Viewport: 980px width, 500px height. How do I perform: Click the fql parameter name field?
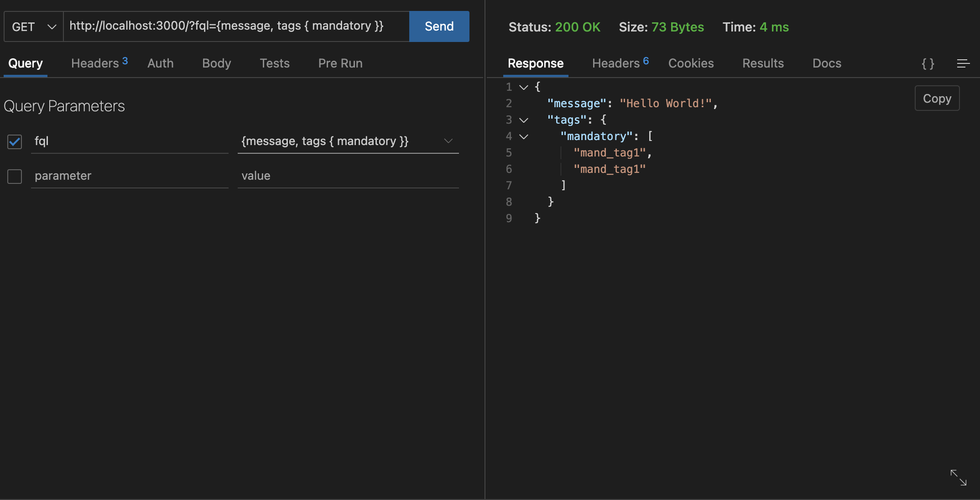130,141
